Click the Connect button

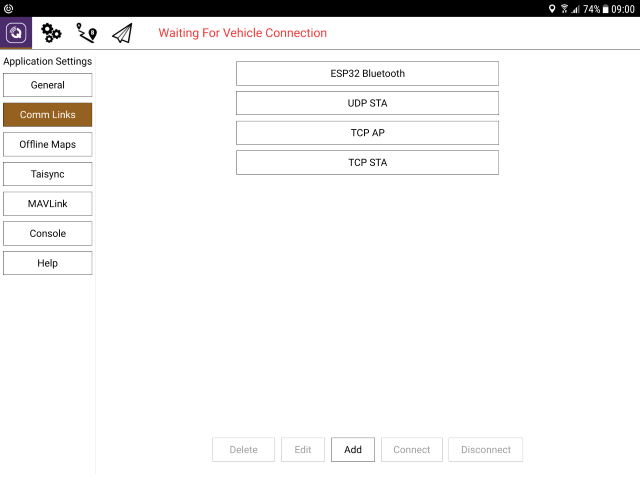tap(412, 450)
